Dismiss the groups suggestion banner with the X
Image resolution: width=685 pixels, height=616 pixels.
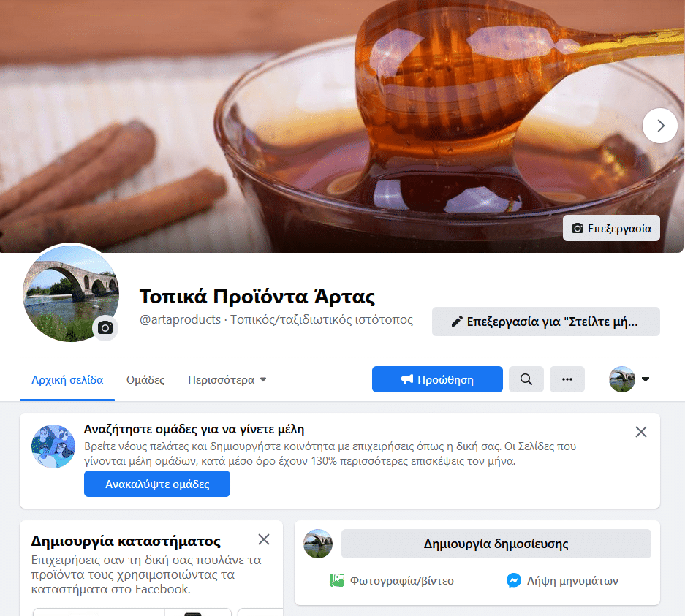coord(641,432)
